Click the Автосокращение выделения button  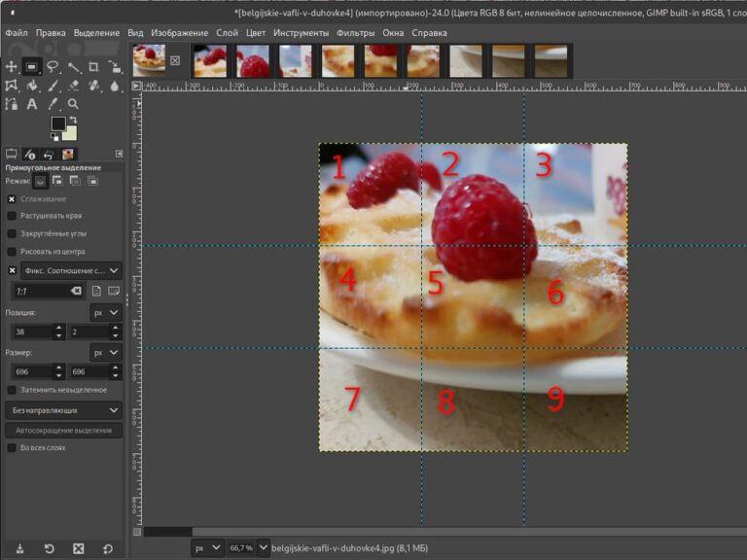(64, 431)
